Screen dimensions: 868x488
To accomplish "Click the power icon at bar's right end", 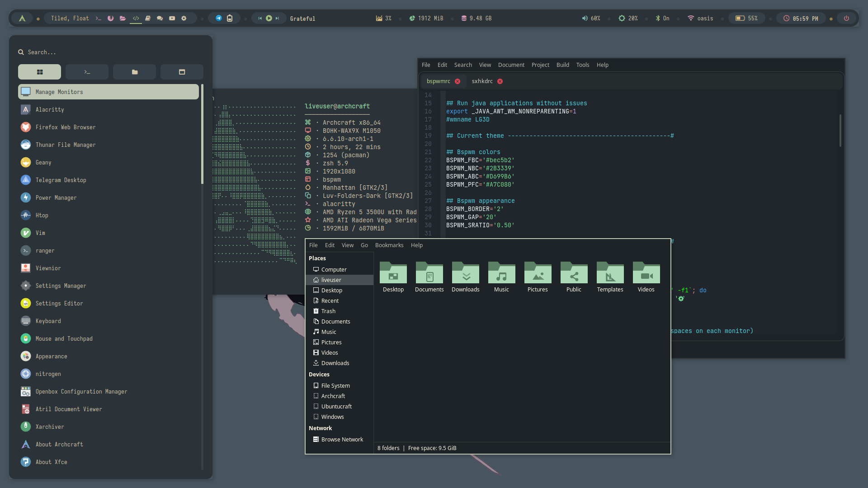I will click(846, 19).
